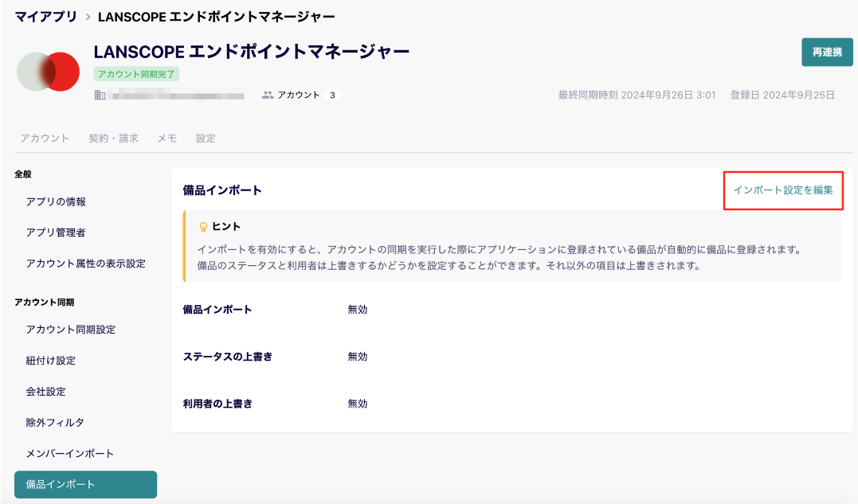The width and height of the screenshot is (858, 504).
Task: Click the people accounts icon
Action: pos(268,95)
